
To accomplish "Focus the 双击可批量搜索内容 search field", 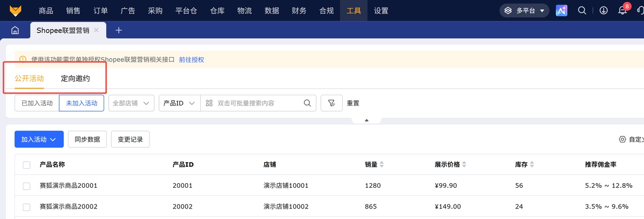I will click(x=258, y=103).
